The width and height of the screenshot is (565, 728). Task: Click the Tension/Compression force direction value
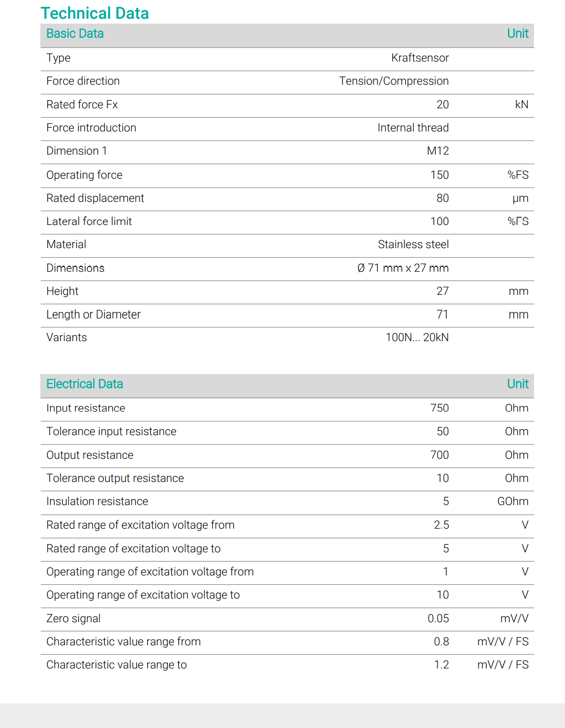pyautogui.click(x=394, y=81)
